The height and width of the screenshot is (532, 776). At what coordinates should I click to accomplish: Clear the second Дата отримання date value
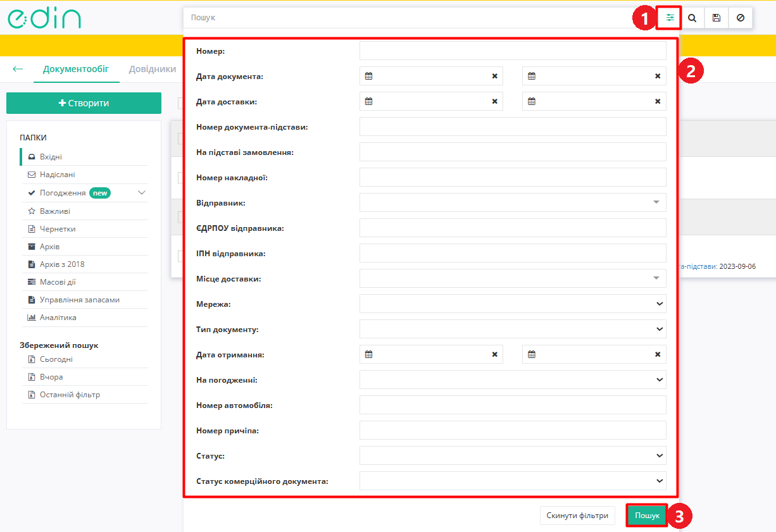[x=658, y=354]
